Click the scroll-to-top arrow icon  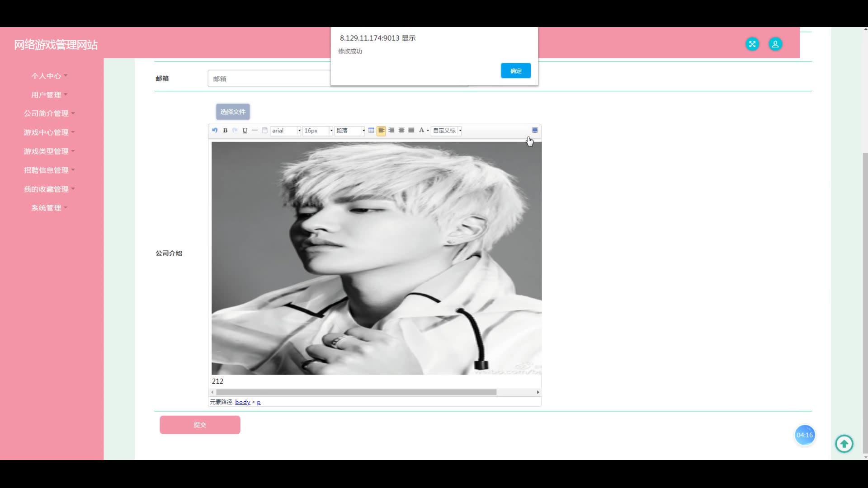844,444
